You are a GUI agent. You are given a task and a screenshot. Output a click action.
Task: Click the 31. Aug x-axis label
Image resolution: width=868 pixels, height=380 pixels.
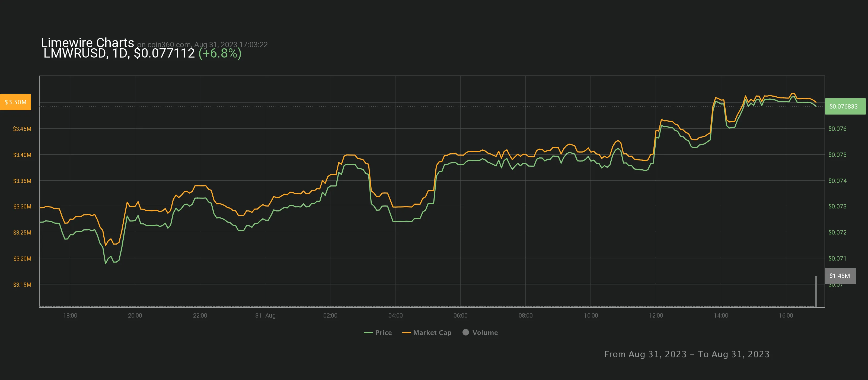(x=265, y=315)
